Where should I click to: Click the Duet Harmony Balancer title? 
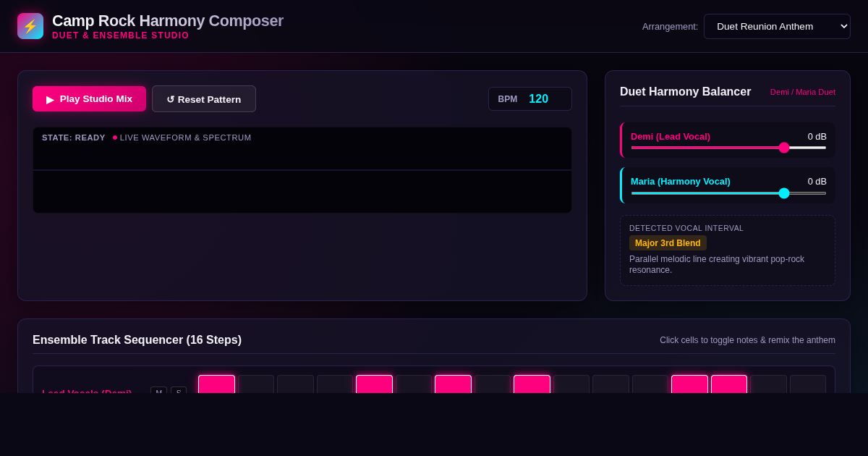pyautogui.click(x=686, y=92)
